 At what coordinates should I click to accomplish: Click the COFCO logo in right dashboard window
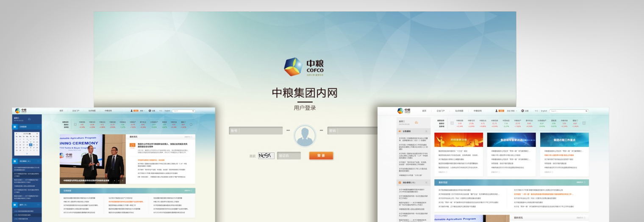click(404, 111)
